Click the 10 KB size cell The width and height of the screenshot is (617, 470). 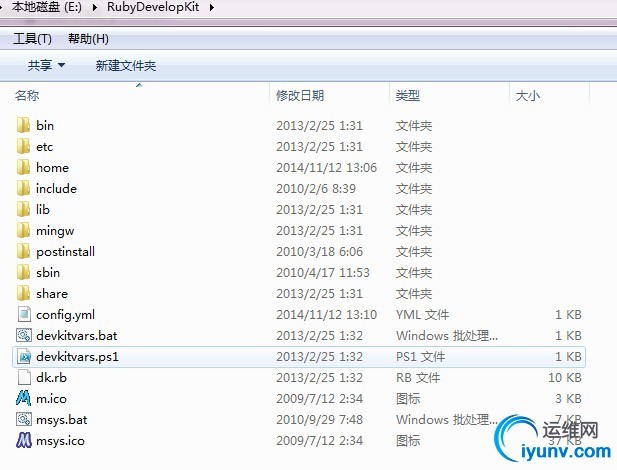(565, 377)
